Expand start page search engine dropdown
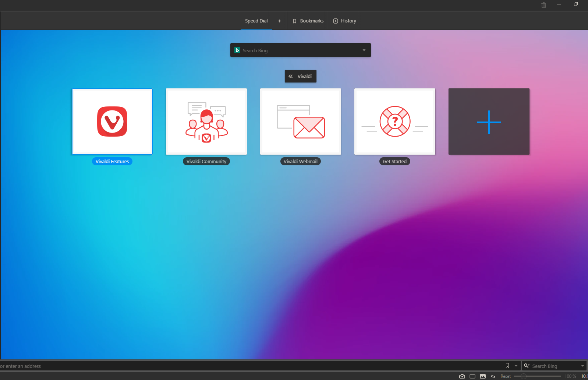 pyautogui.click(x=364, y=50)
